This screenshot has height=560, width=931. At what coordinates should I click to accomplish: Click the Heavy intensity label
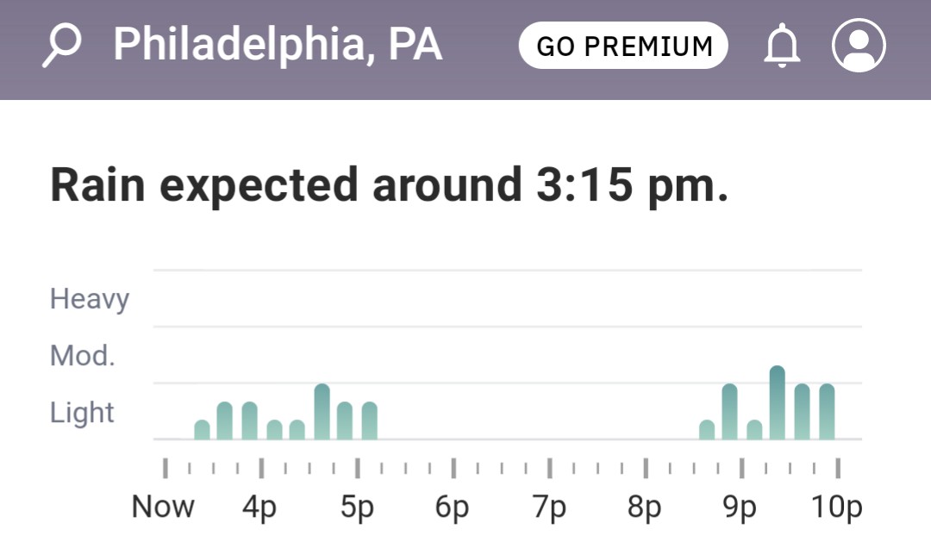(x=90, y=299)
